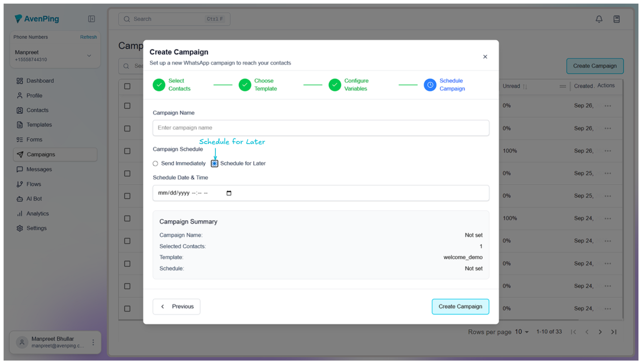Open the three-dot menu beside Manpreet Bhullar
This screenshot has width=642, height=364.
[x=93, y=342]
